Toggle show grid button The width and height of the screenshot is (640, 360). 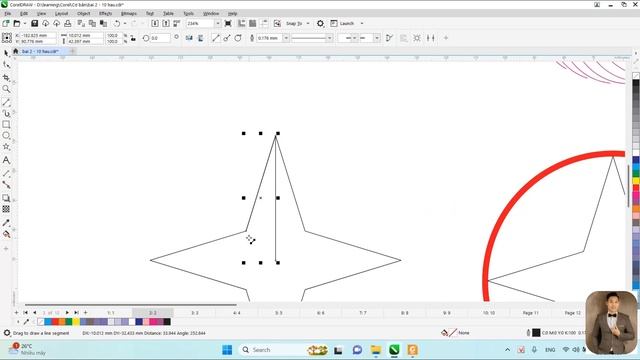(x=253, y=24)
